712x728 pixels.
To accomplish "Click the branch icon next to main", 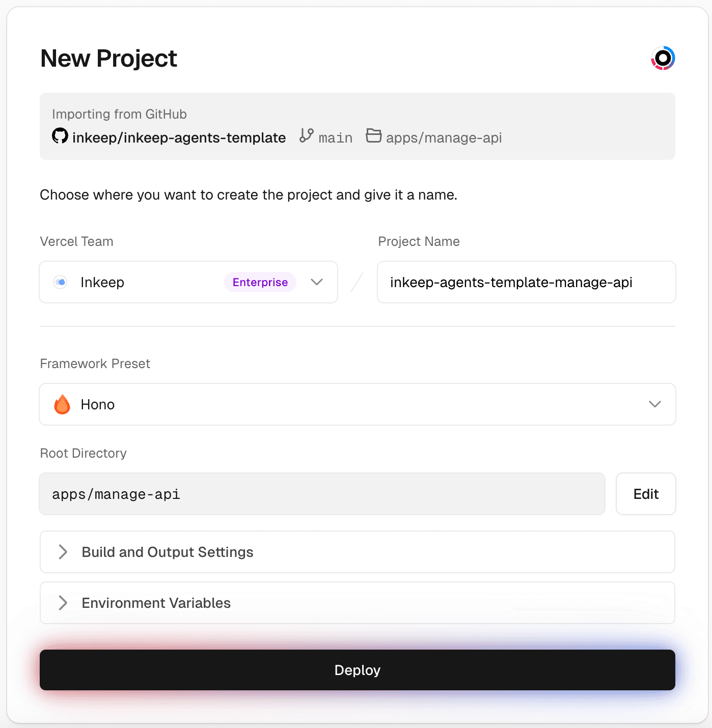I will click(x=306, y=136).
